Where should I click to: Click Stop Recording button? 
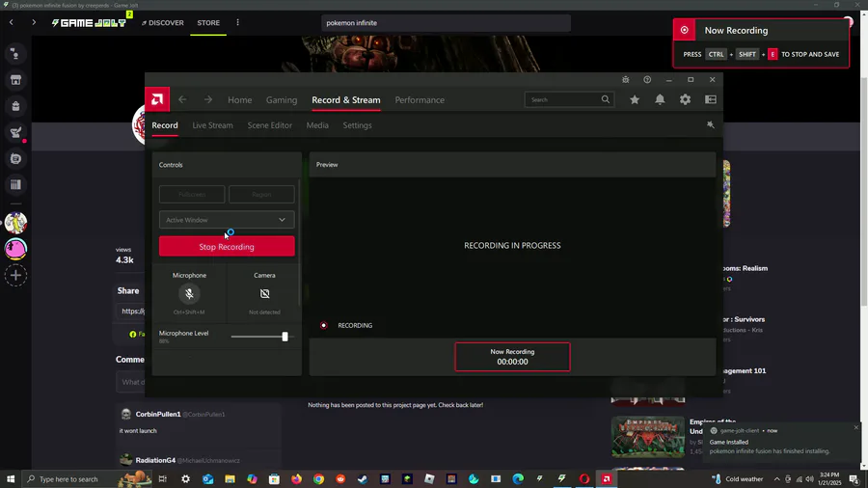(x=227, y=247)
